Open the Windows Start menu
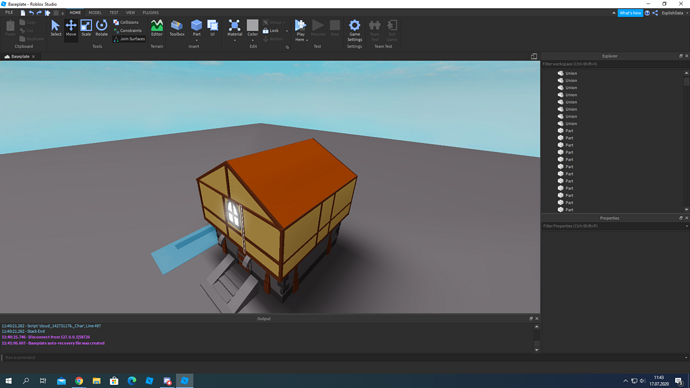This screenshot has width=690, height=388. pos(8,381)
